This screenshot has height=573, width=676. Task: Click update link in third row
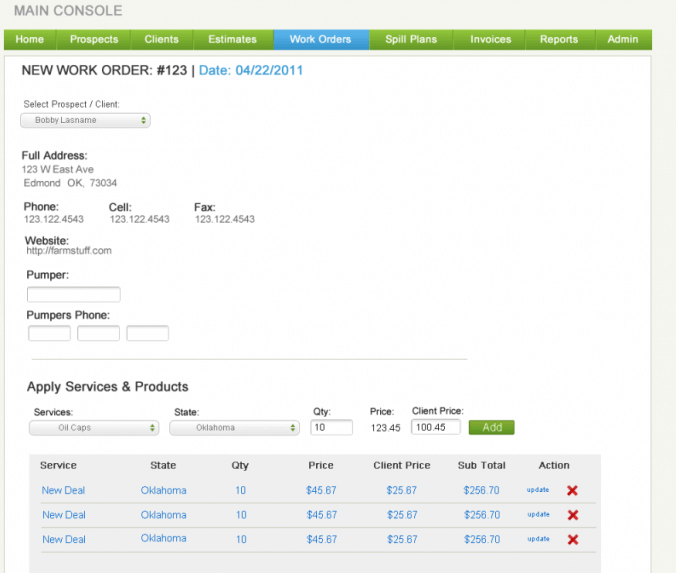point(538,538)
